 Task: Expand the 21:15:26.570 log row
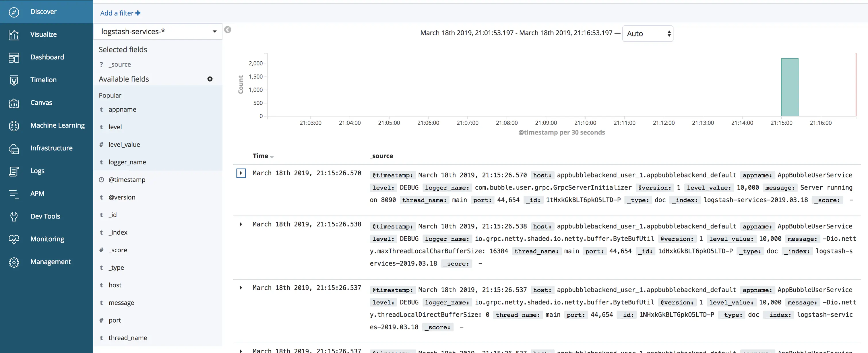(x=241, y=173)
